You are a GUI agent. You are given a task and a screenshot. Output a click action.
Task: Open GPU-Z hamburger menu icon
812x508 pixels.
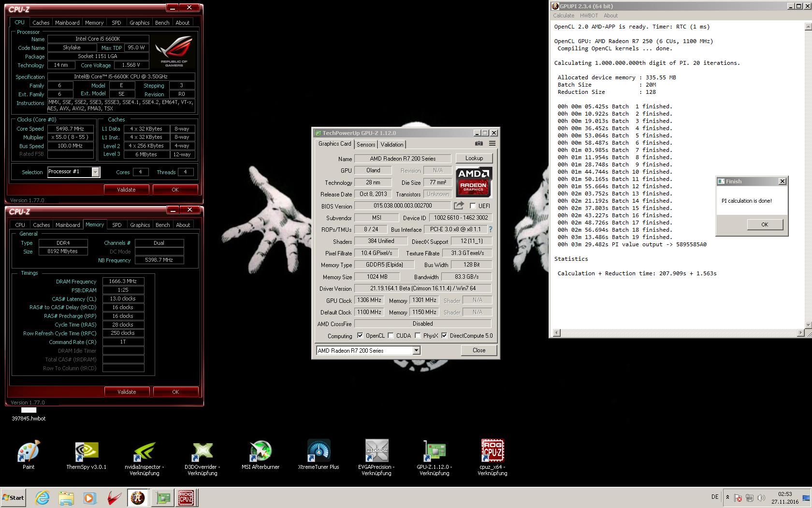(x=492, y=143)
